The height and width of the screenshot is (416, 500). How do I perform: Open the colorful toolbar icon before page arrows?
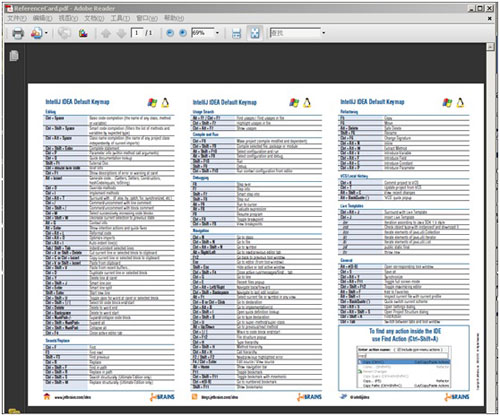point(83,33)
